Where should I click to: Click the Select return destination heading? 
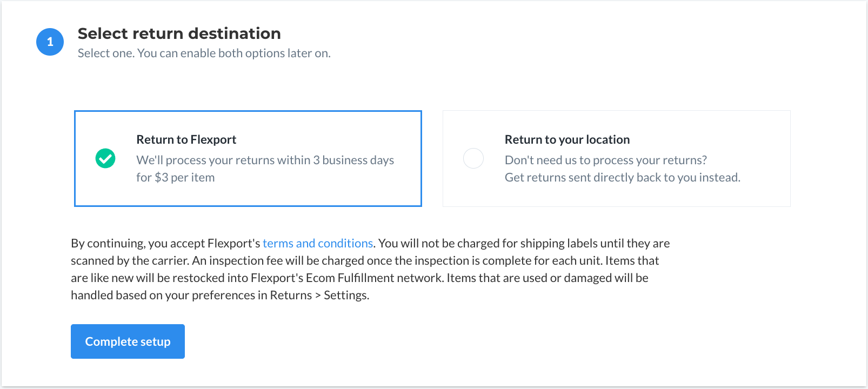click(179, 33)
